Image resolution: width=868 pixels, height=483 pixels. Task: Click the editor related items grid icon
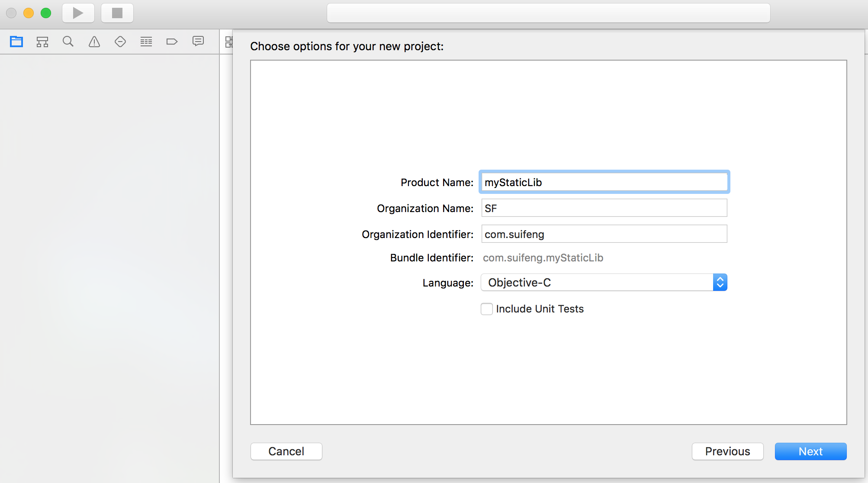[x=229, y=42]
